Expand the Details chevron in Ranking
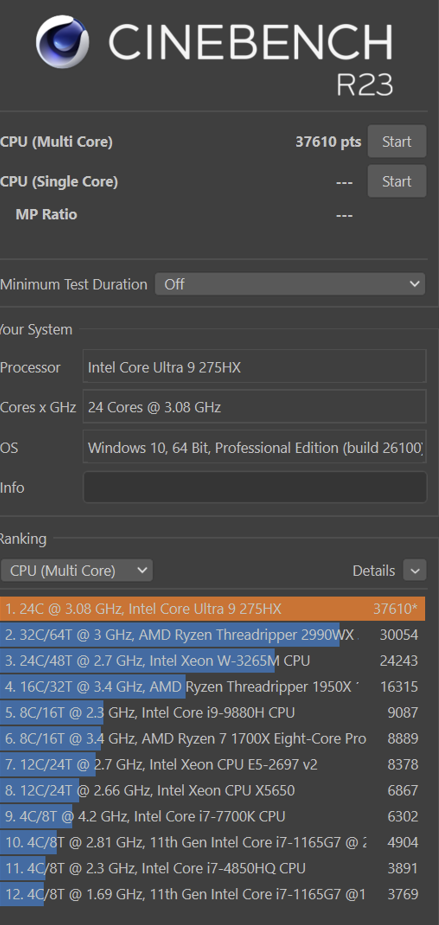Viewport: 439px width, 925px height. point(414,570)
